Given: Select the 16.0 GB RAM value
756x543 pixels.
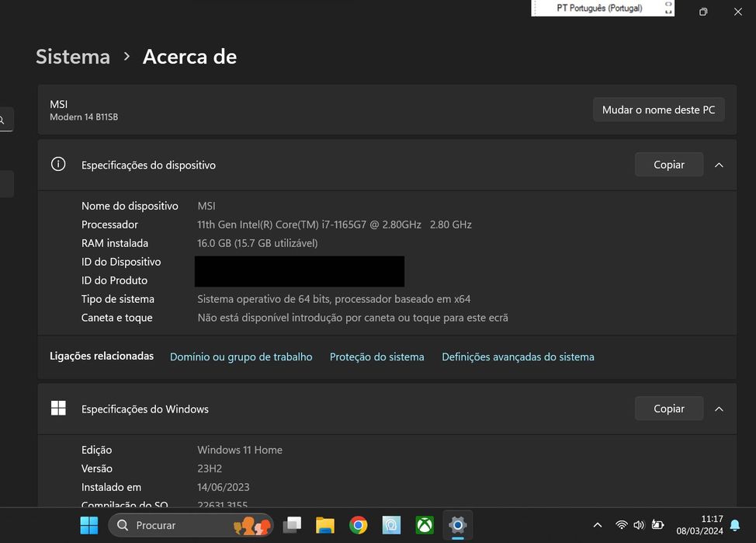Looking at the screenshot, I should 258,243.
